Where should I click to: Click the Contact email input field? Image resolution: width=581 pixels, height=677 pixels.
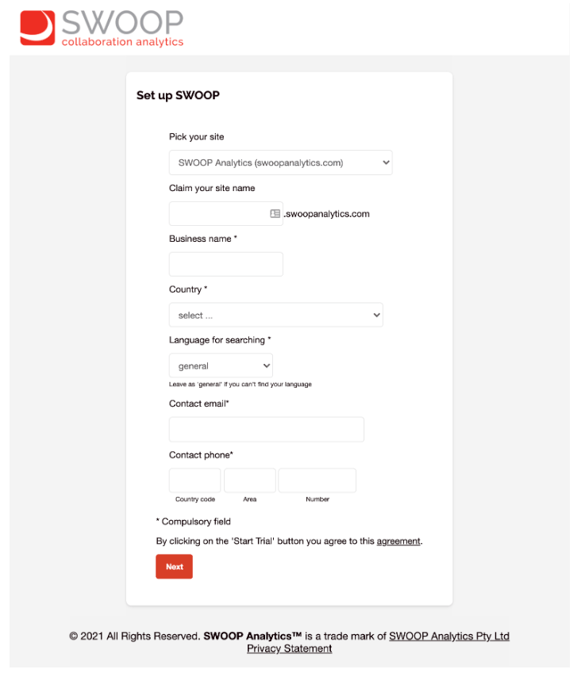pyautogui.click(x=266, y=429)
